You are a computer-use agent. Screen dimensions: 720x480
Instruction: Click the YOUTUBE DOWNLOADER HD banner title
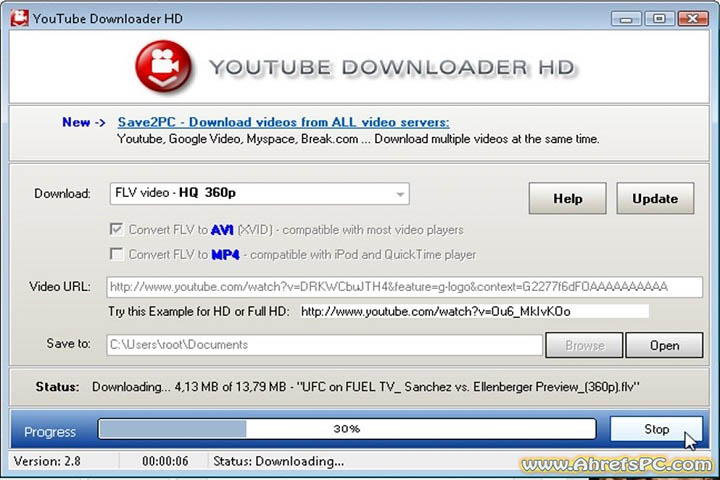(392, 68)
